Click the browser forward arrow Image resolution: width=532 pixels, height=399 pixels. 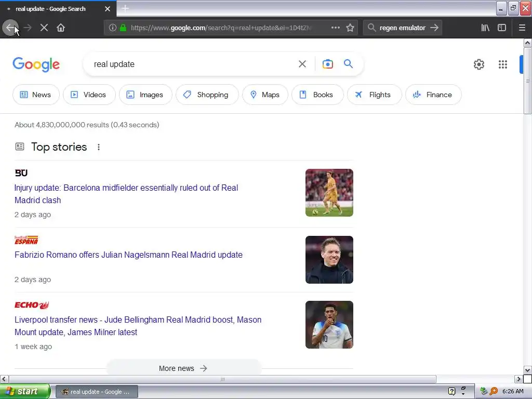(x=28, y=28)
